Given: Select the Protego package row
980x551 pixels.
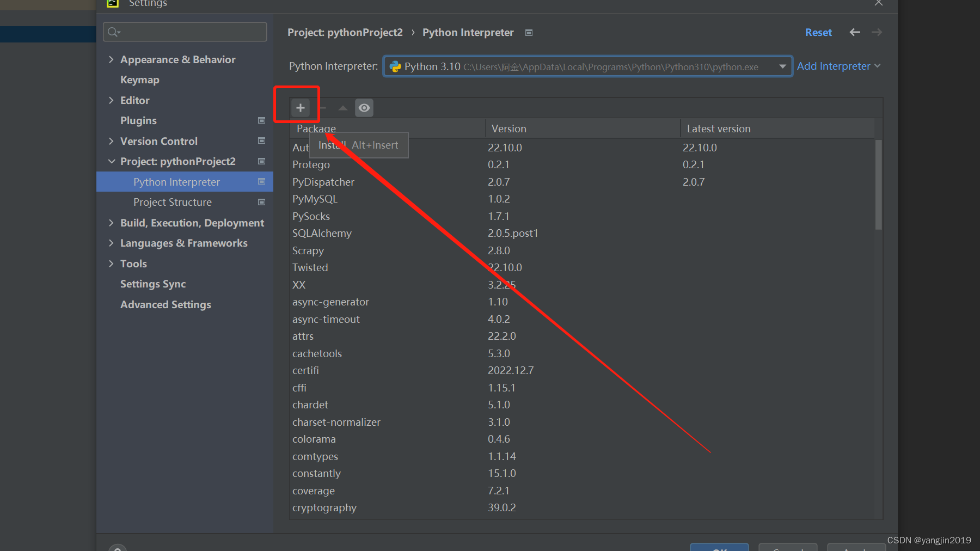Looking at the screenshot, I should [582, 164].
